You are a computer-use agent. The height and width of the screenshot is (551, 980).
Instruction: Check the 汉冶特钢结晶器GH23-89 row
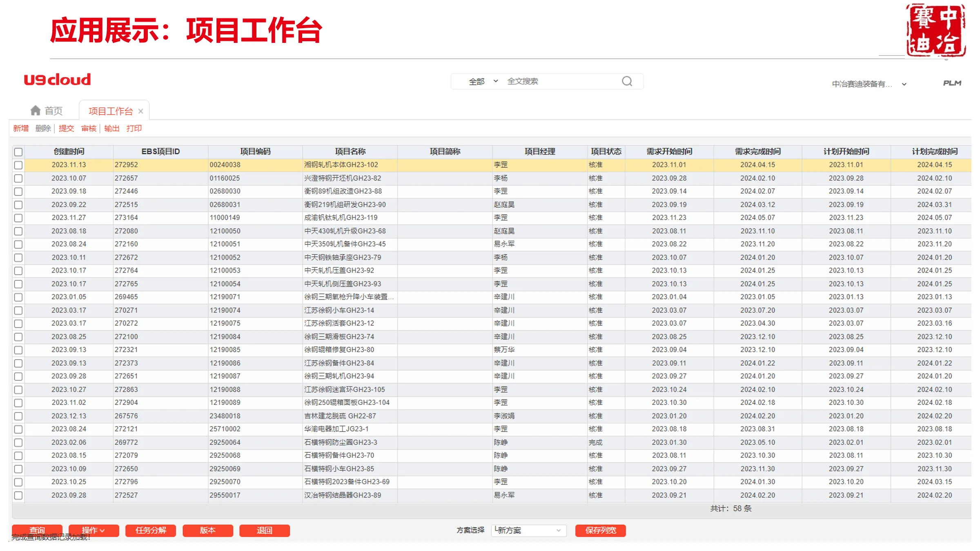coord(18,495)
